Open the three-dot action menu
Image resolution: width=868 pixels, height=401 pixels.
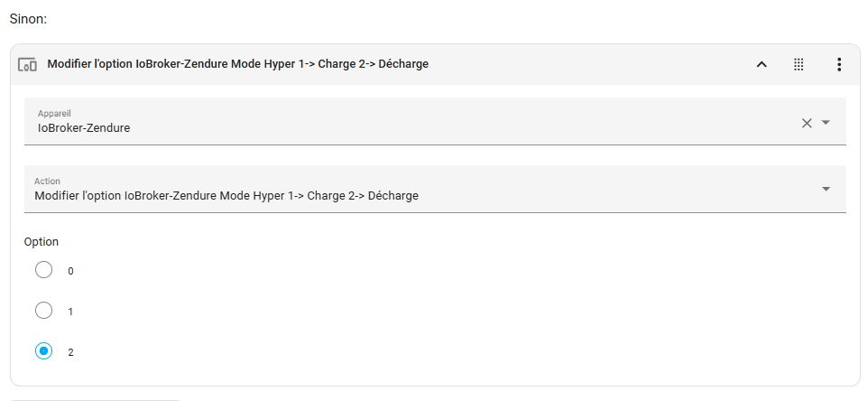pyautogui.click(x=839, y=64)
